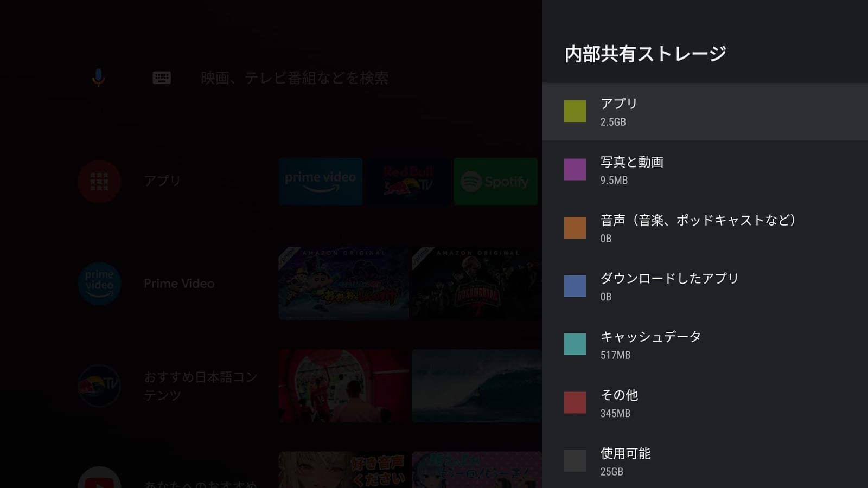The height and width of the screenshot is (488, 868).
Task: Click the purple 写真と動画 color swatch
Action: [575, 170]
